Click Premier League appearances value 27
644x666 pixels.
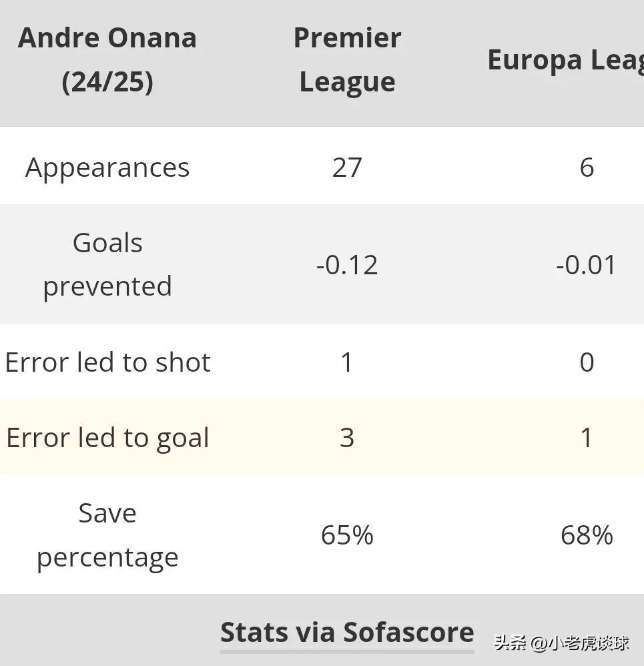[x=347, y=168]
